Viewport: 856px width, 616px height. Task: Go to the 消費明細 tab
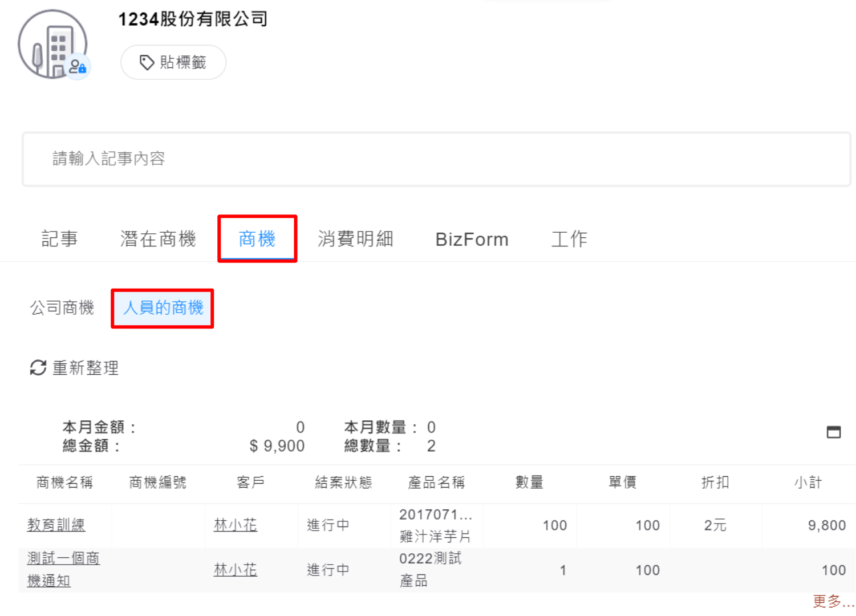click(x=355, y=239)
